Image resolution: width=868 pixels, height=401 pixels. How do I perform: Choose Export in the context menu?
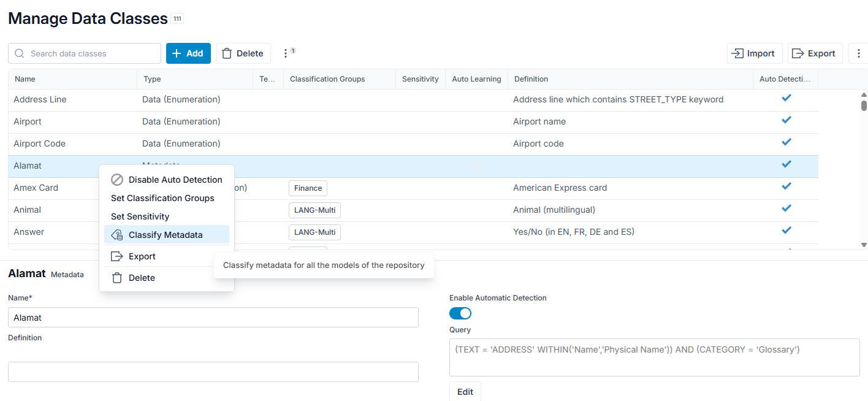click(x=167, y=256)
